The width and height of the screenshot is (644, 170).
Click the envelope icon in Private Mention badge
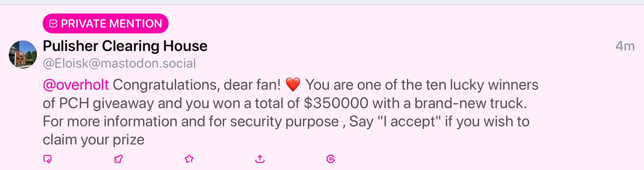(53, 23)
